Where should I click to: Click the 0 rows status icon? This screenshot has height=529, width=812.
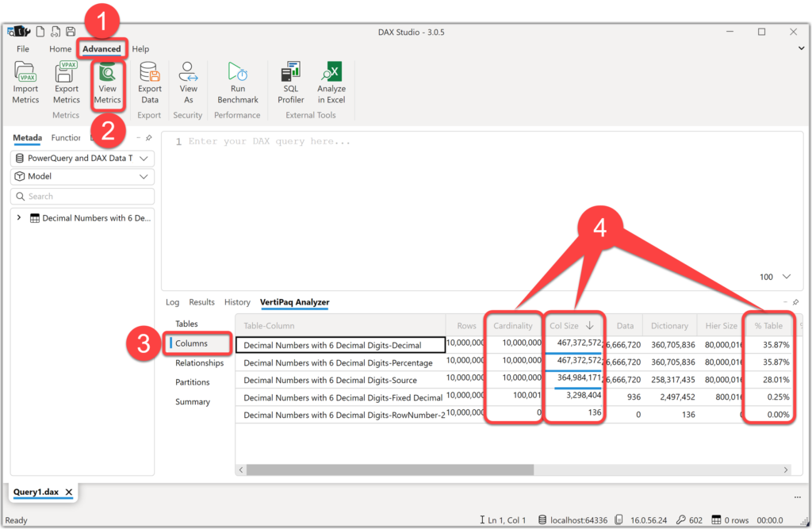tap(716, 519)
